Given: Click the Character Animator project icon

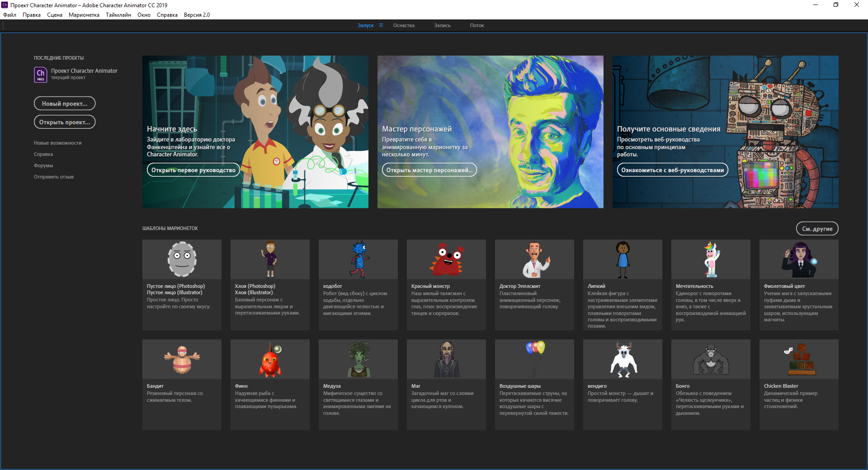Looking at the screenshot, I should pos(41,75).
